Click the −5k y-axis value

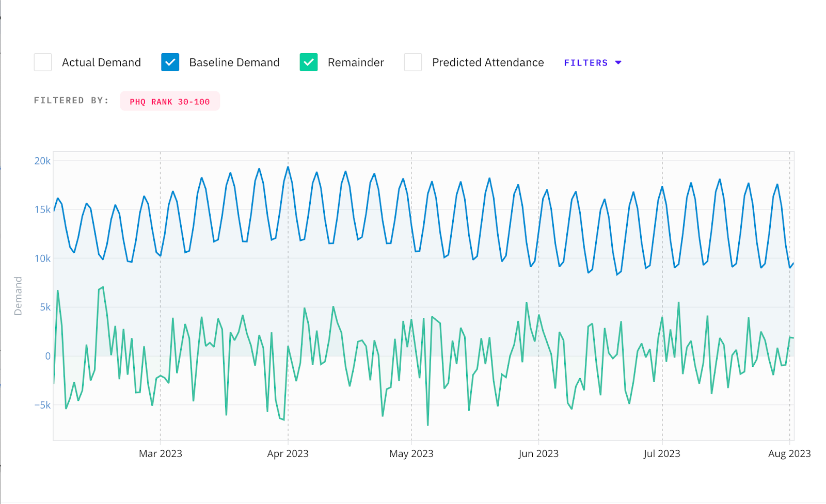(42, 405)
